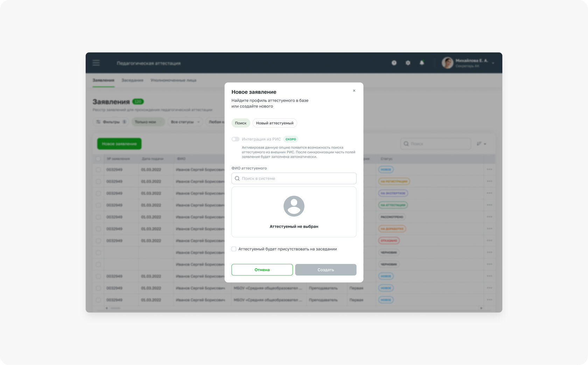The height and width of the screenshot is (365, 588).
Task: Open row menu for РАССМОТРЕНО application
Action: pyautogui.click(x=489, y=217)
